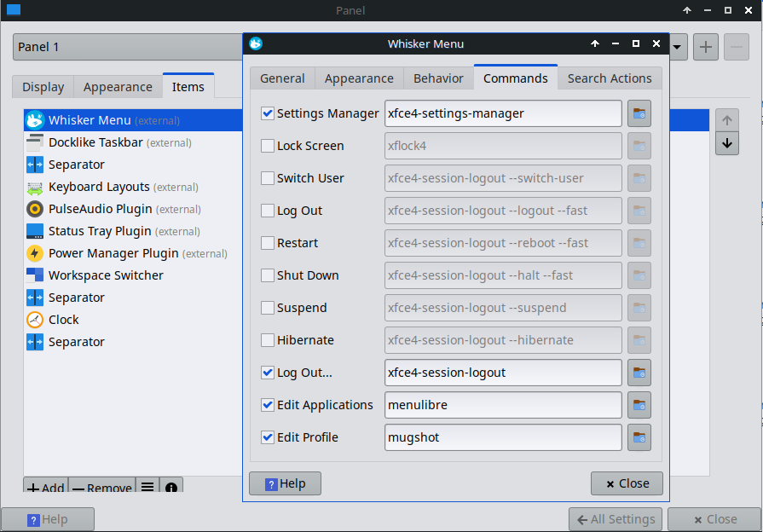Click Close button in Panel window
Viewport: 763px width, 532px height.
(x=714, y=520)
